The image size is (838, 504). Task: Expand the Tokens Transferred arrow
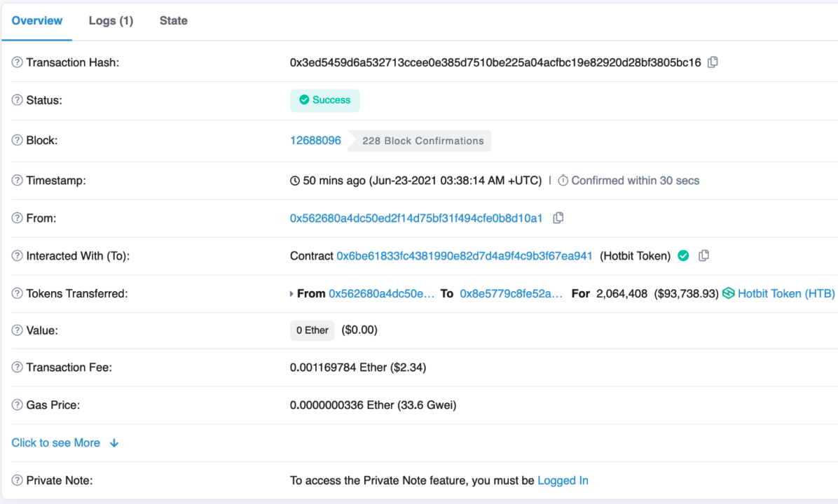pos(292,294)
